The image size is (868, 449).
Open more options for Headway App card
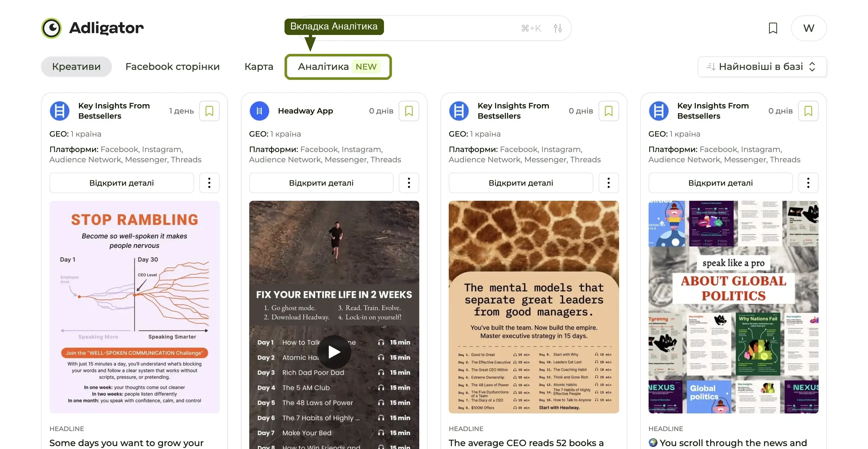coord(409,183)
